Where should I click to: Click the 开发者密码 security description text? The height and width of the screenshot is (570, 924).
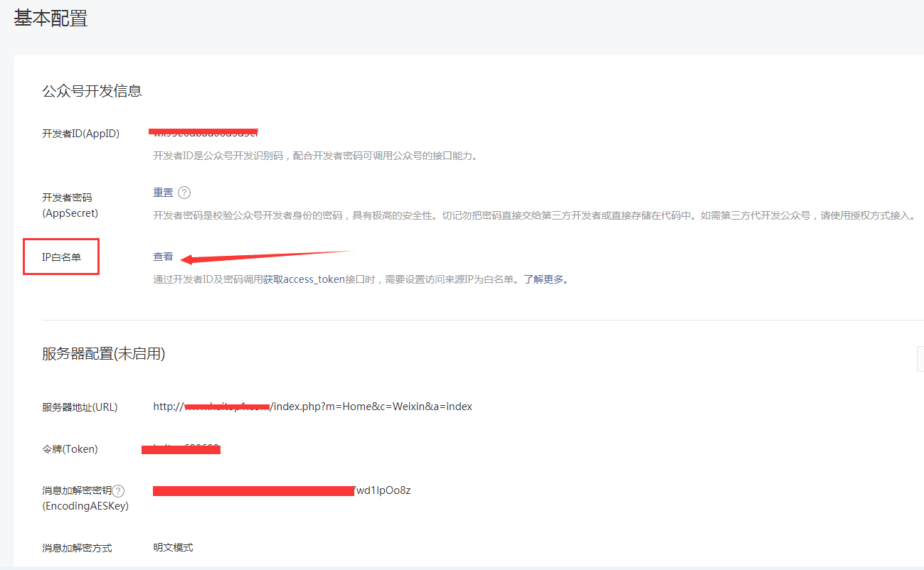click(x=533, y=215)
